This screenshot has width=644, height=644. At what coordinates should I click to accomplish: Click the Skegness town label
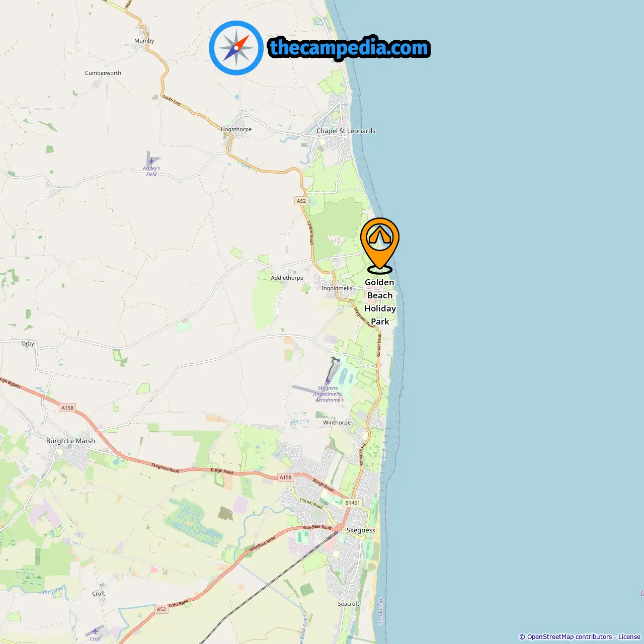[x=361, y=530]
